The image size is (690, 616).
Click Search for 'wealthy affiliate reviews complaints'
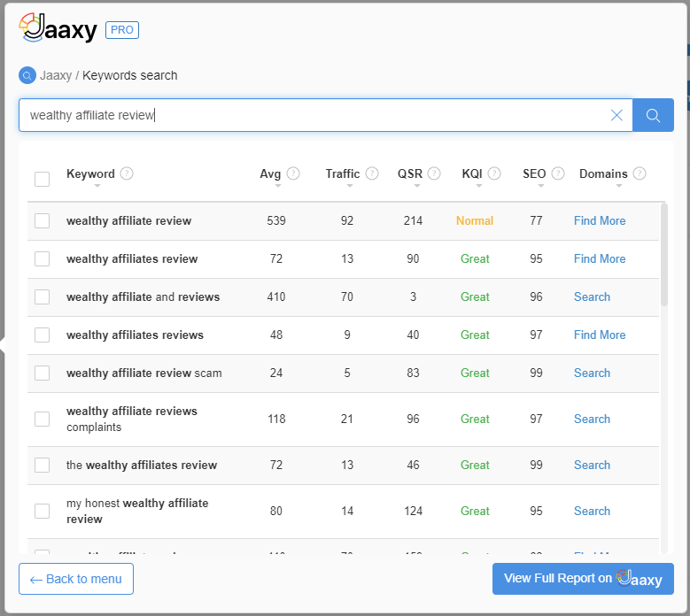[x=592, y=419]
